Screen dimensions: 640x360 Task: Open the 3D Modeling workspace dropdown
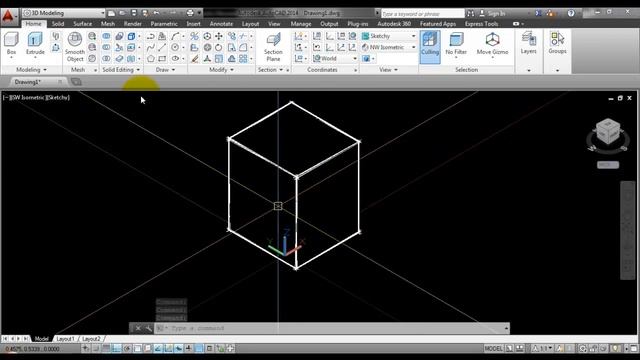[x=64, y=13]
